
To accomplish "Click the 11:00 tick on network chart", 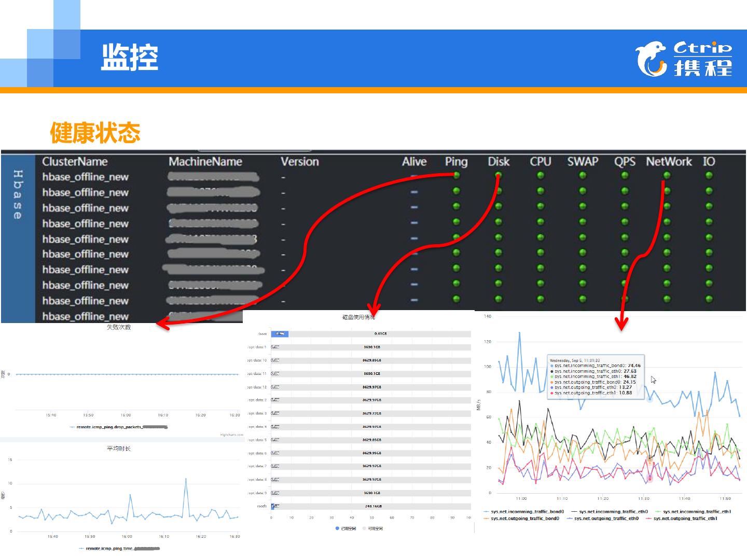I will (521, 499).
